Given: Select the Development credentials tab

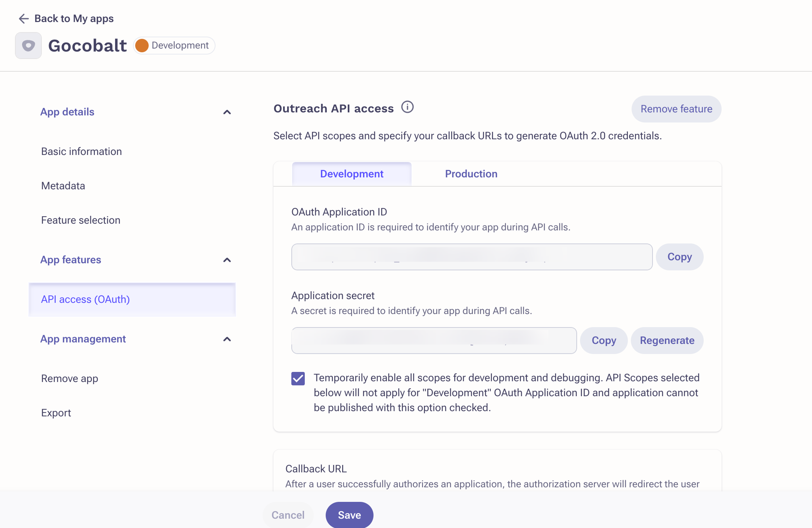Looking at the screenshot, I should (351, 174).
